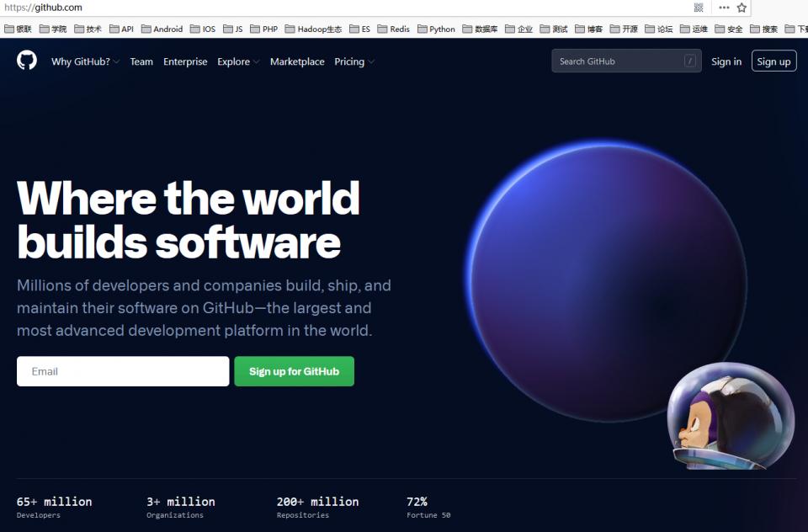Click the Mona astronaut helmet illustration
Viewport: 808px width, 532px height.
731,416
